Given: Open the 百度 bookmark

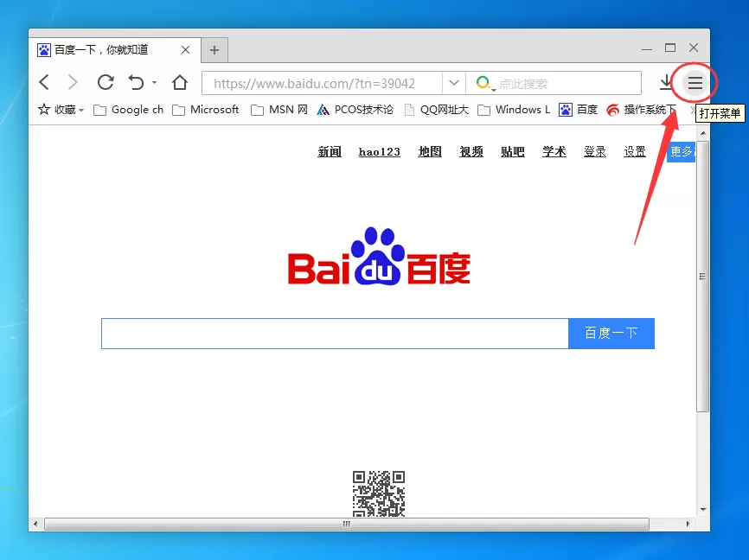Looking at the screenshot, I should (x=578, y=110).
